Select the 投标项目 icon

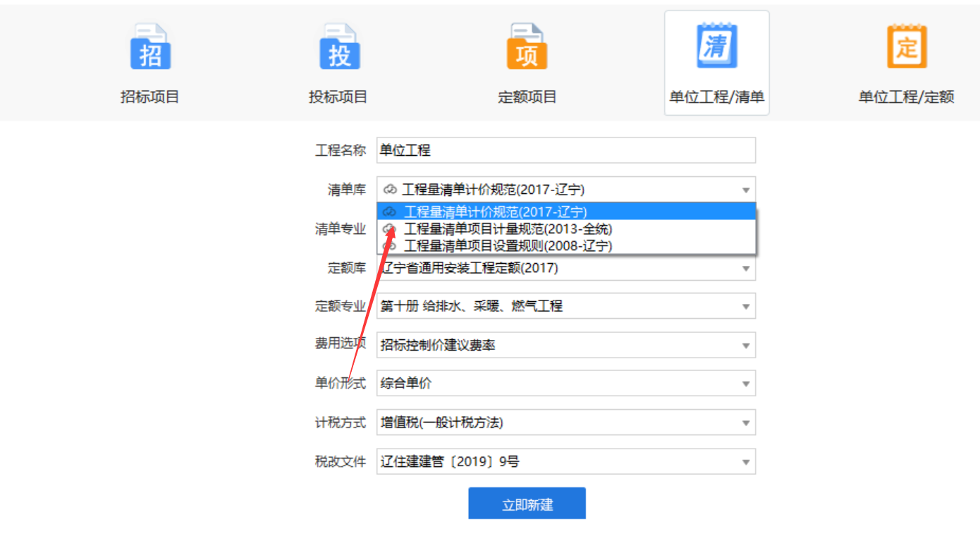click(x=340, y=47)
